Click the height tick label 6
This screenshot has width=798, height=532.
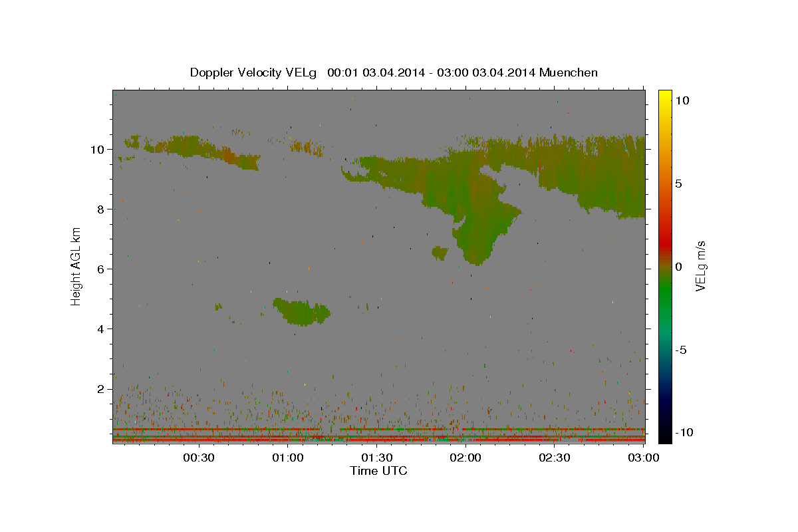[x=102, y=269]
